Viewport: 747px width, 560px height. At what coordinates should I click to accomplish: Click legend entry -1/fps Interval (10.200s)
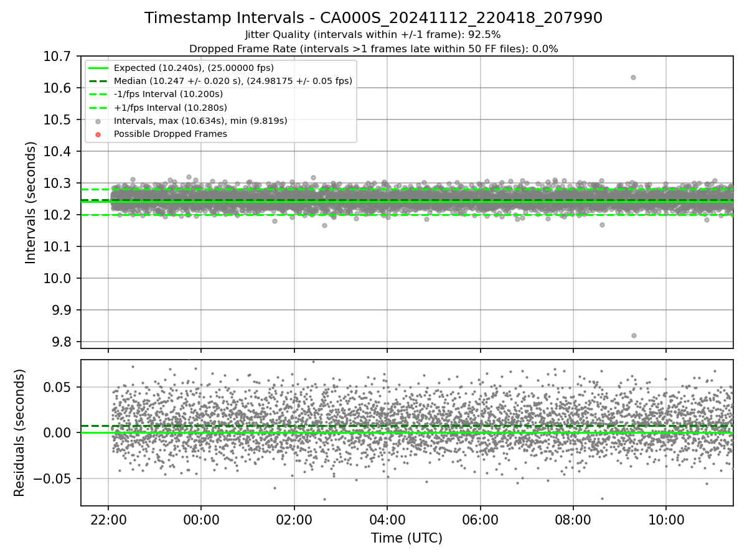click(168, 94)
